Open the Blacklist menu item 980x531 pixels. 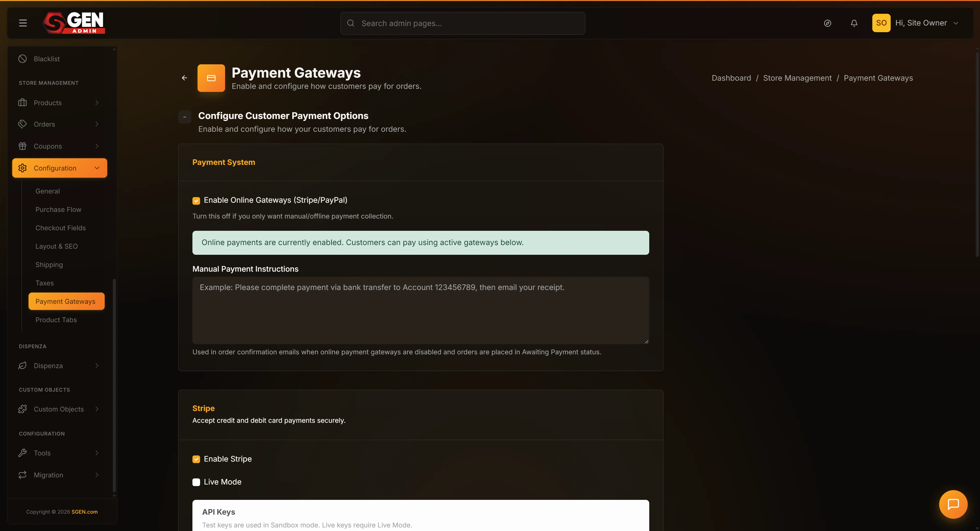(x=46, y=59)
